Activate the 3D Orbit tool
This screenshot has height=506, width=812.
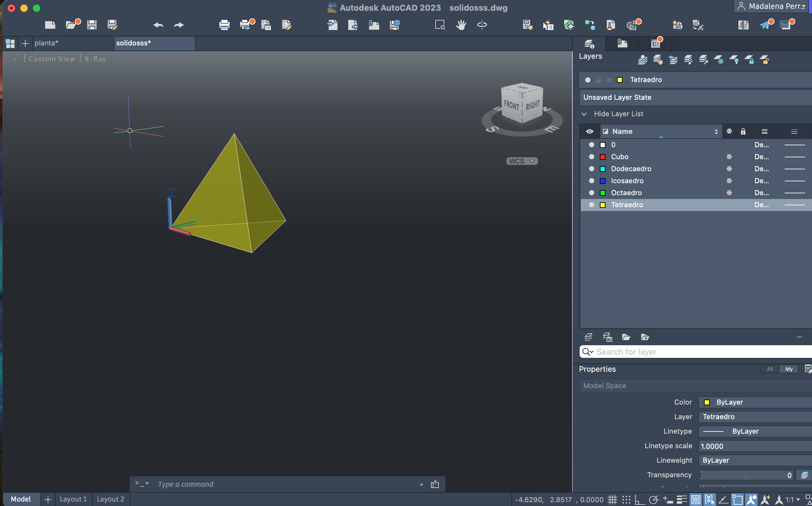[x=481, y=25]
